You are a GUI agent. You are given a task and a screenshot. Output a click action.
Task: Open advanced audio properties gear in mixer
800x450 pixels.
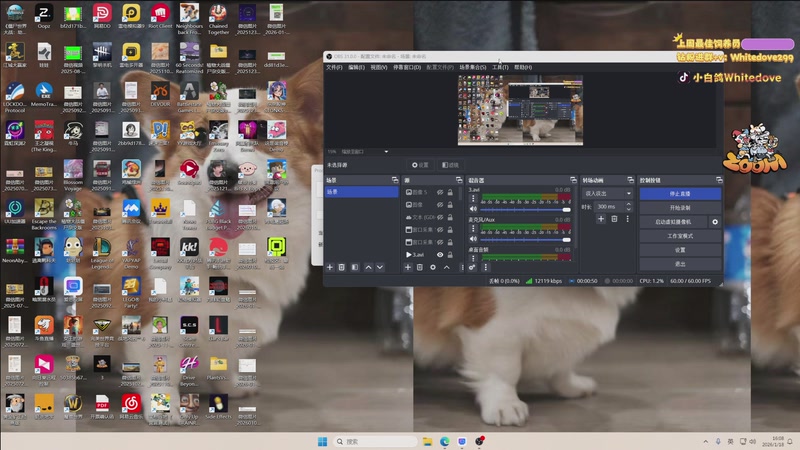click(472, 267)
